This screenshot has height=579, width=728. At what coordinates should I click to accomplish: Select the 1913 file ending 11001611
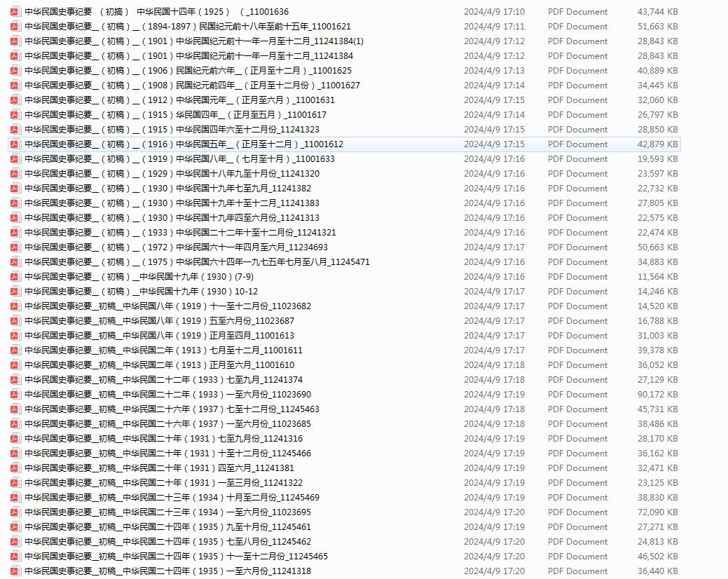point(163,350)
